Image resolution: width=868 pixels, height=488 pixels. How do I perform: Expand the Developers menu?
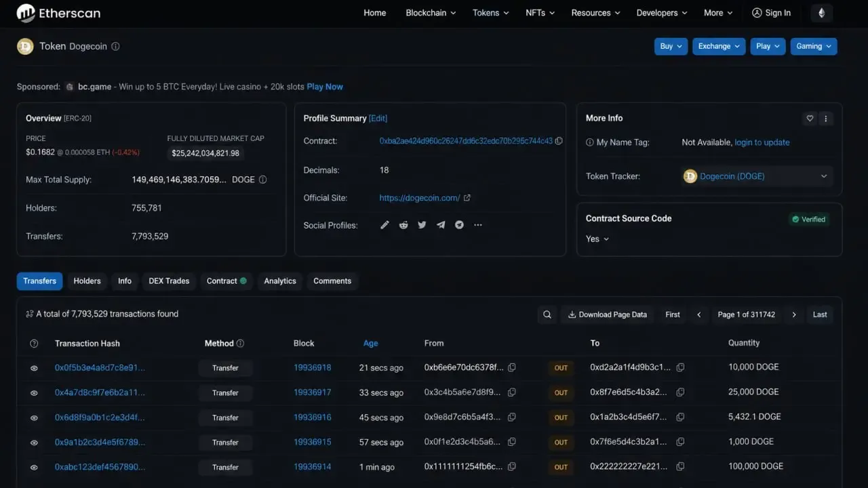[662, 13]
